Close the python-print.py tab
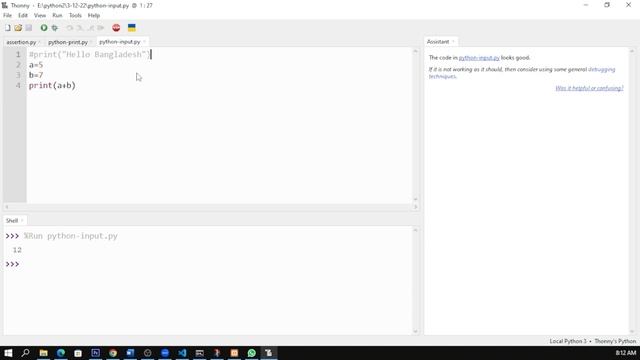The height and width of the screenshot is (360, 640). [91, 42]
